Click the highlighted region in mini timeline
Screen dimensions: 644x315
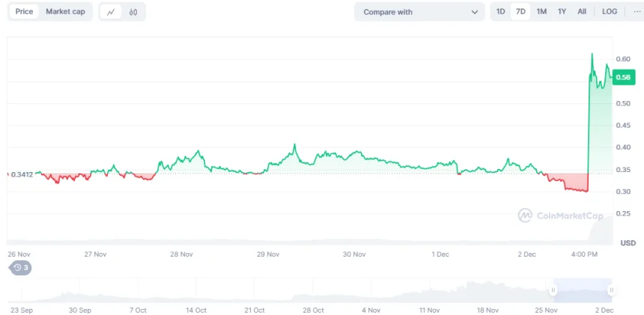[x=583, y=290]
